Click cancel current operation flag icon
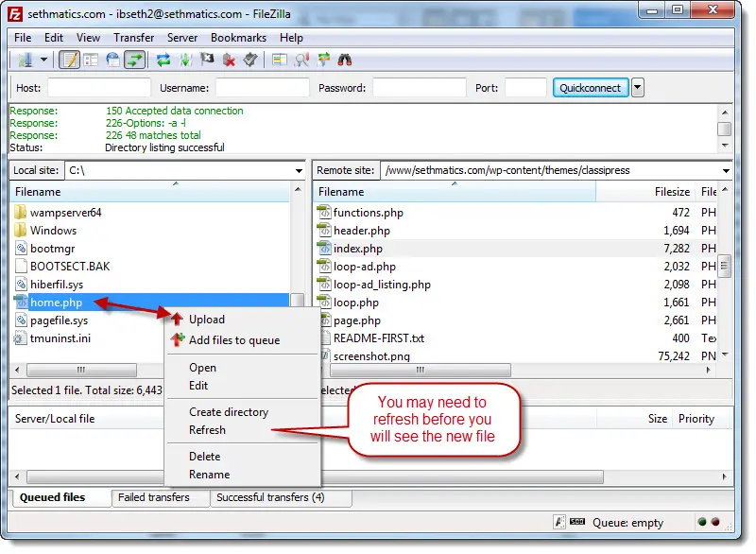This screenshot has width=756, height=554. (207, 60)
